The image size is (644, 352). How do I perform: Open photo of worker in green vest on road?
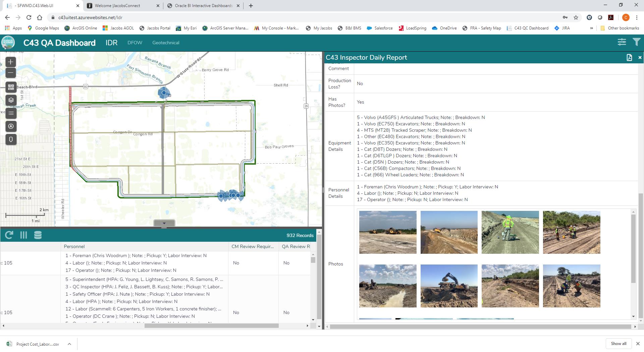pyautogui.click(x=510, y=232)
